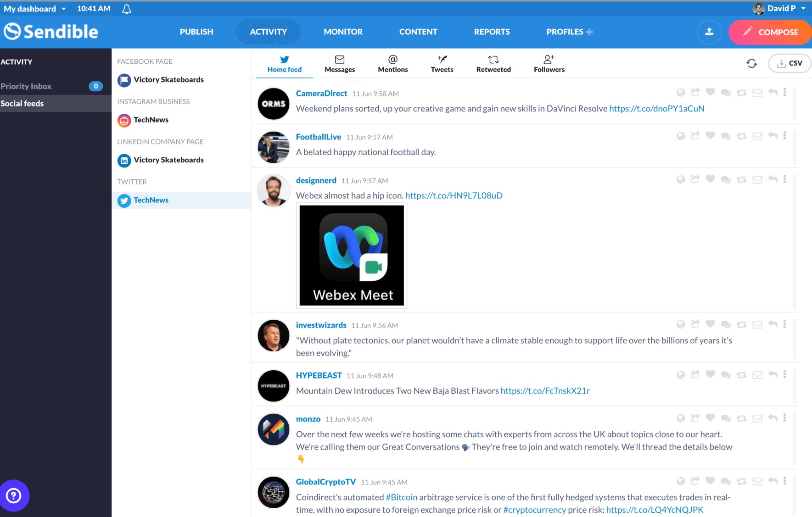812x517 pixels.
Task: Open the Followers tab
Action: tap(549, 64)
